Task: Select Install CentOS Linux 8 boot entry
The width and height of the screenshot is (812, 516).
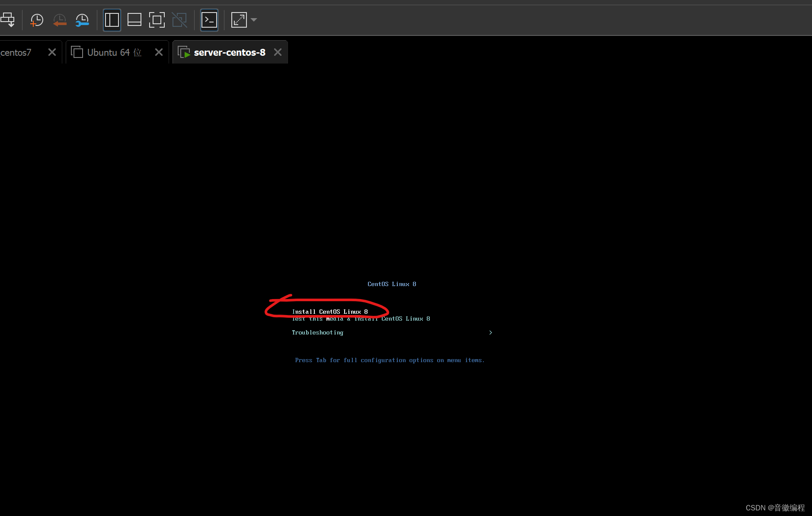Action: (330, 312)
